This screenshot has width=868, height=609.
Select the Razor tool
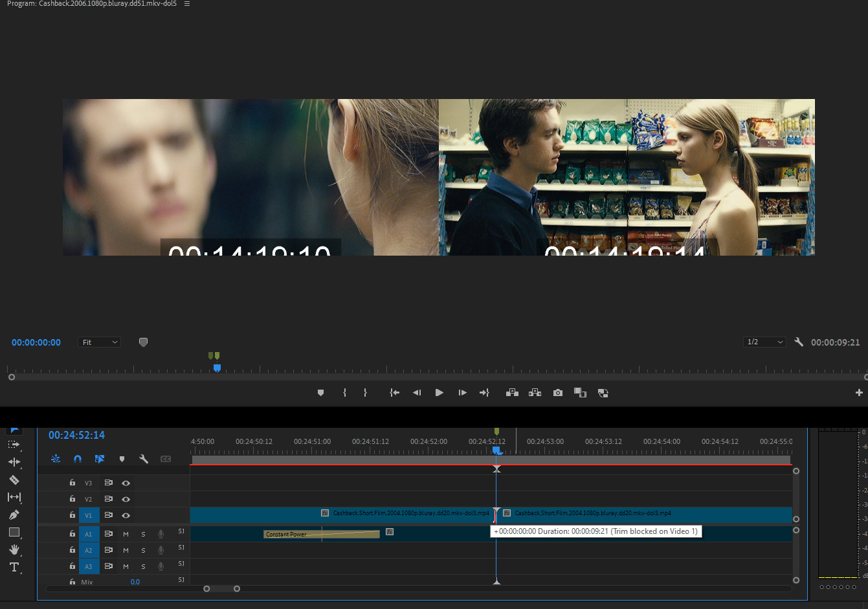tap(14, 480)
